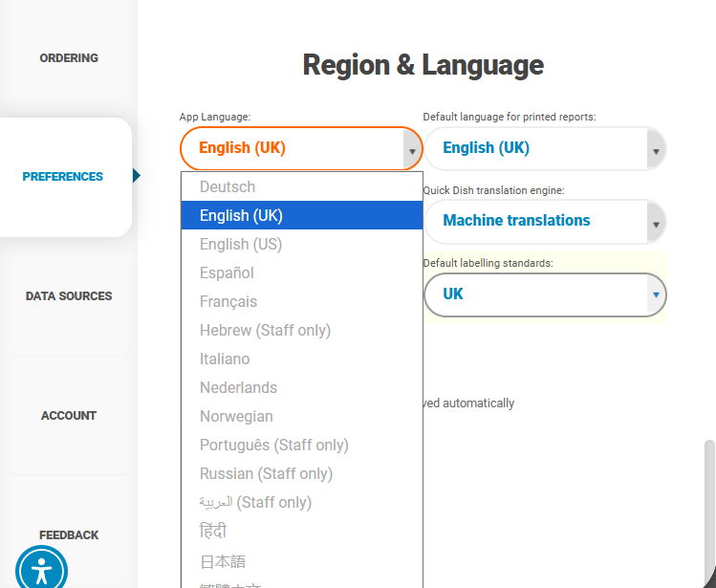Image resolution: width=716 pixels, height=588 pixels.
Task: Open the Data Sources section
Action: point(69,296)
